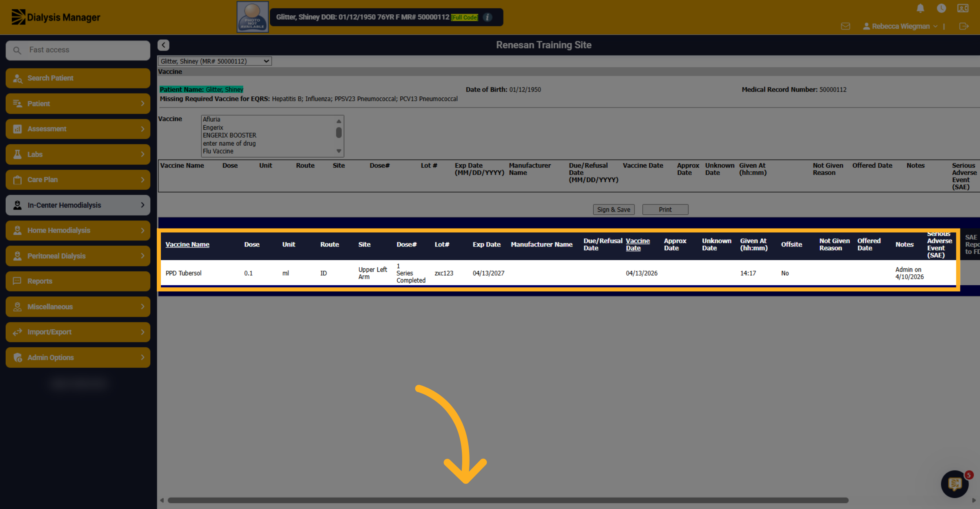
Task: Open patient photo thumbnail
Action: (253, 17)
